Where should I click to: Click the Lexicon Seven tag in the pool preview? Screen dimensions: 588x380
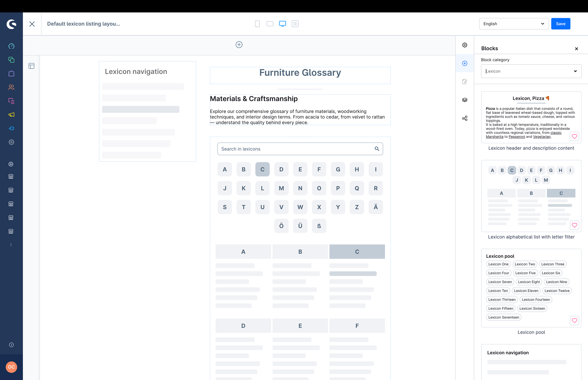point(500,282)
